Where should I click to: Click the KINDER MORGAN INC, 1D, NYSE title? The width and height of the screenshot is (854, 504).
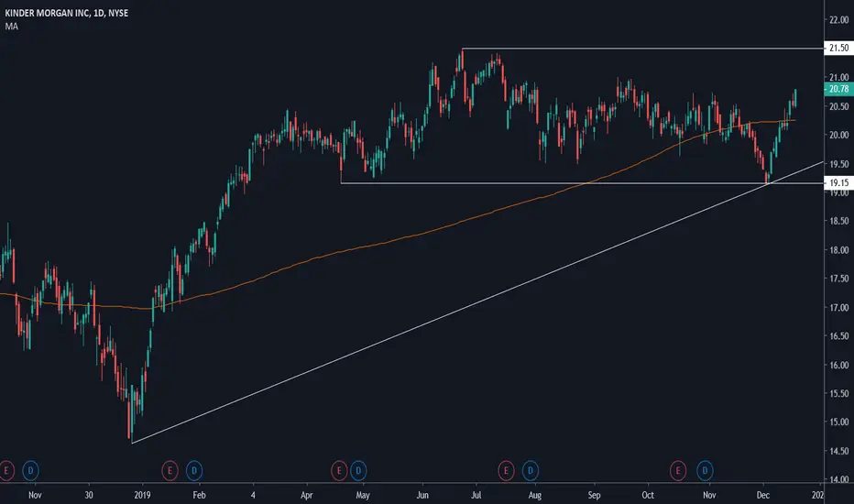click(67, 13)
